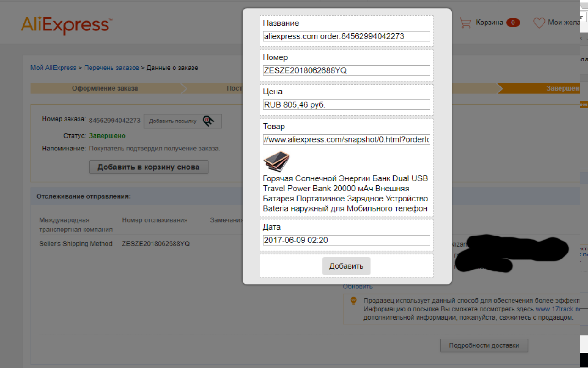Click the lightbulb tip icon
588x368 pixels.
(354, 301)
